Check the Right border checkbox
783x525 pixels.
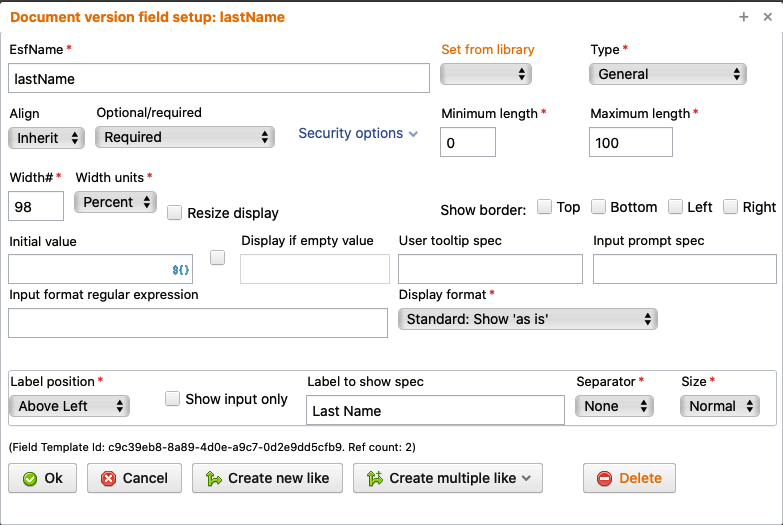tap(731, 207)
